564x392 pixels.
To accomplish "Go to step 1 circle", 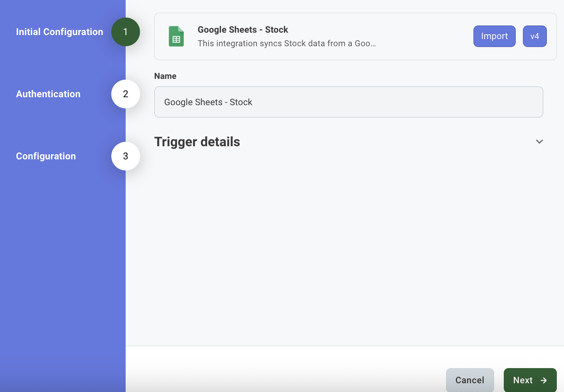I will tap(126, 32).
